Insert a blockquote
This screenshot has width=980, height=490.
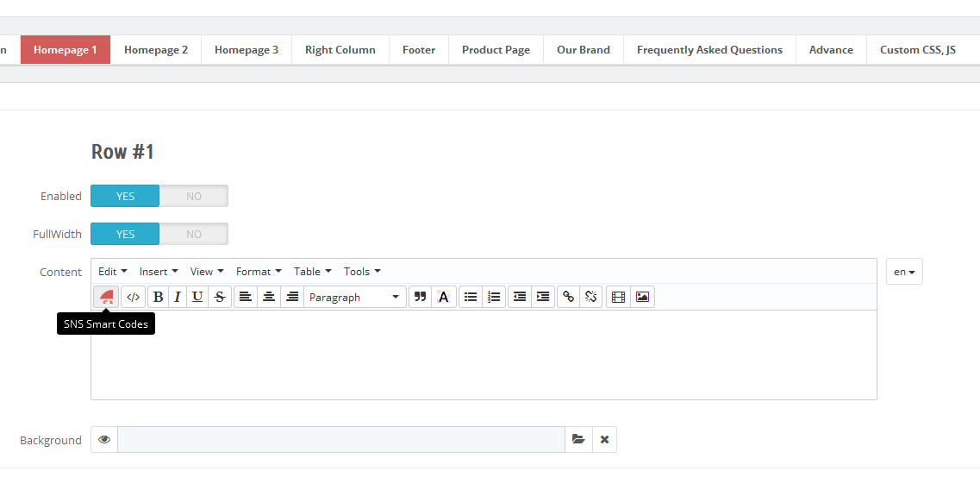coord(420,297)
